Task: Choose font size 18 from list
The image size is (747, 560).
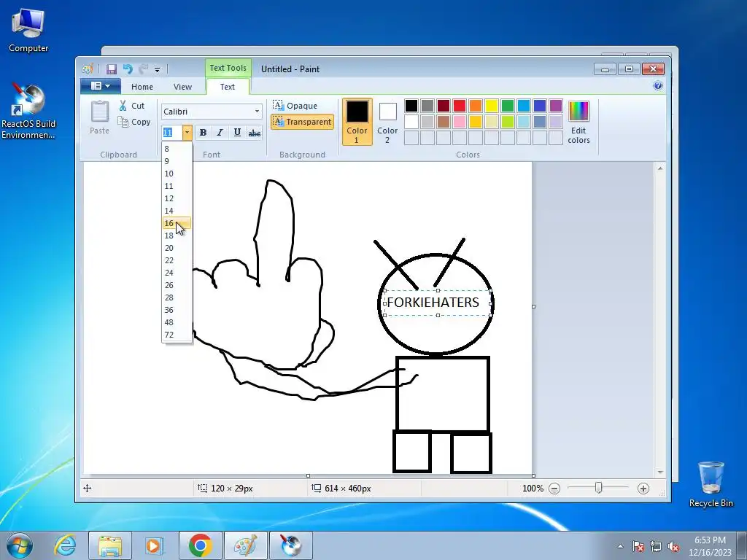Action: pos(177,236)
